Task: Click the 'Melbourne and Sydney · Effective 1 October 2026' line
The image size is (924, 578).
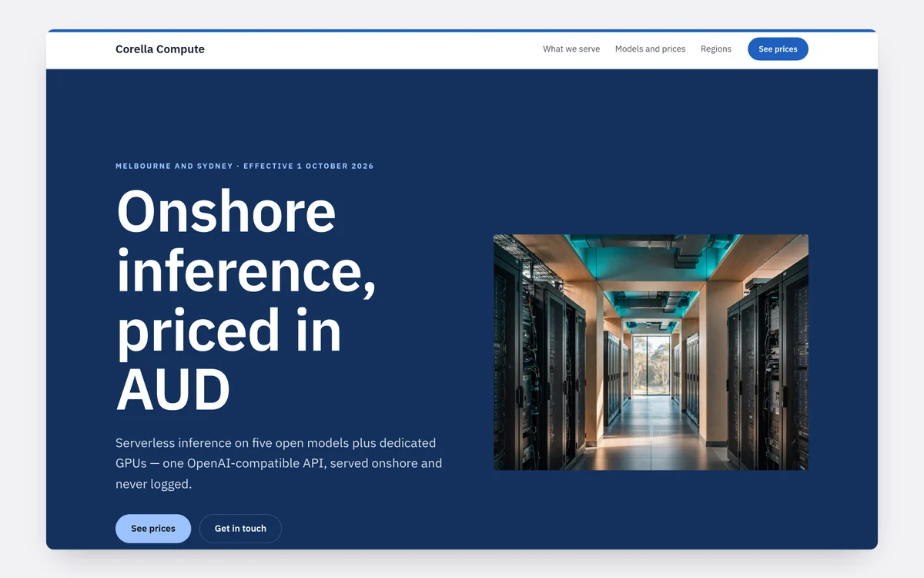Action: coord(245,166)
